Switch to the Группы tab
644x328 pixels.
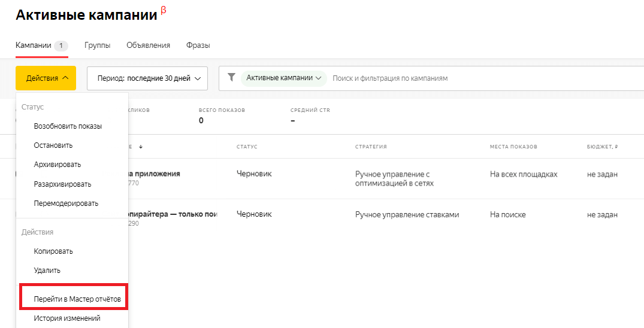coord(97,45)
